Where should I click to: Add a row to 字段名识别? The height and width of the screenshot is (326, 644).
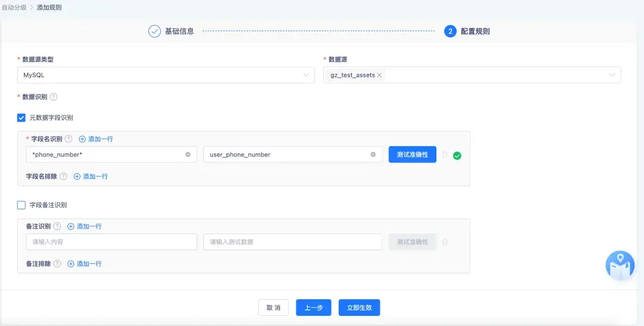[96, 139]
